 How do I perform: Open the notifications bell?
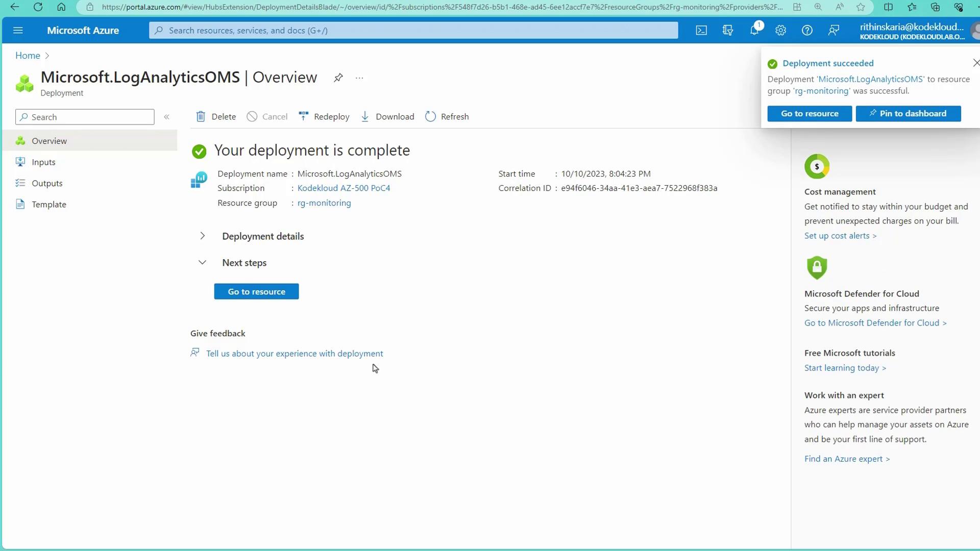[754, 31]
